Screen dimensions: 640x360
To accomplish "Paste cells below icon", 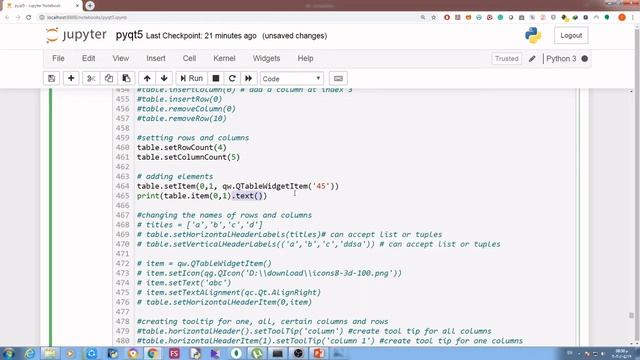I will point(126,78).
